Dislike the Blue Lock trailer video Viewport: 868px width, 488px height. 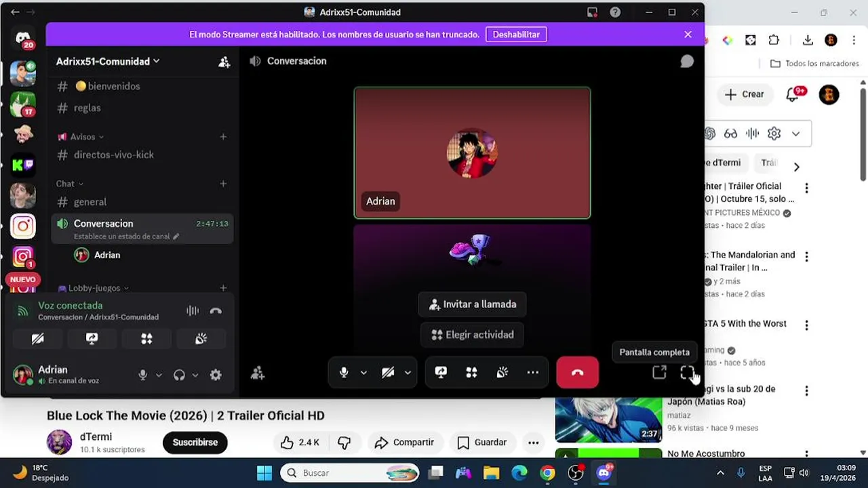(x=344, y=443)
